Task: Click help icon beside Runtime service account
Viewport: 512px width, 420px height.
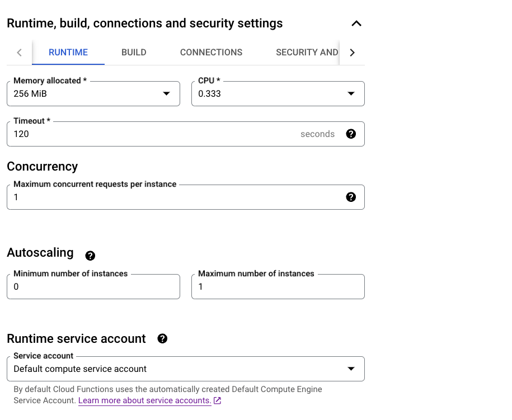Action: pos(162,339)
